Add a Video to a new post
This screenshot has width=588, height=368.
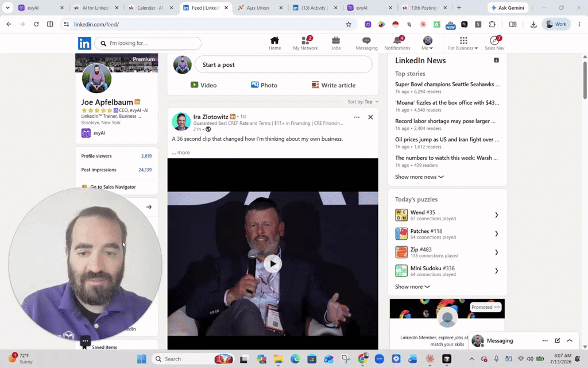coord(204,85)
